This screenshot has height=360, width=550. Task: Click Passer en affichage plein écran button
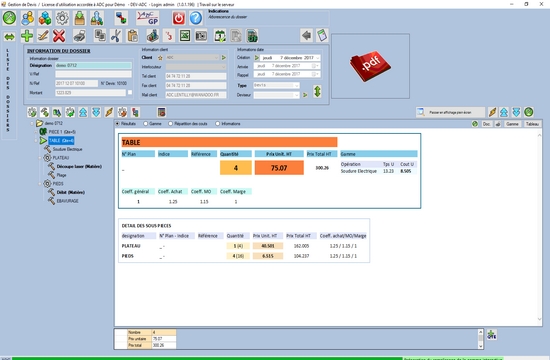[450, 112]
